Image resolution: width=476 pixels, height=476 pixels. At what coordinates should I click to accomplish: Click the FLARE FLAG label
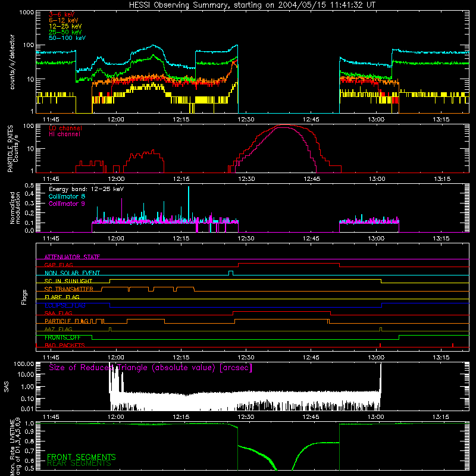(x=62, y=297)
